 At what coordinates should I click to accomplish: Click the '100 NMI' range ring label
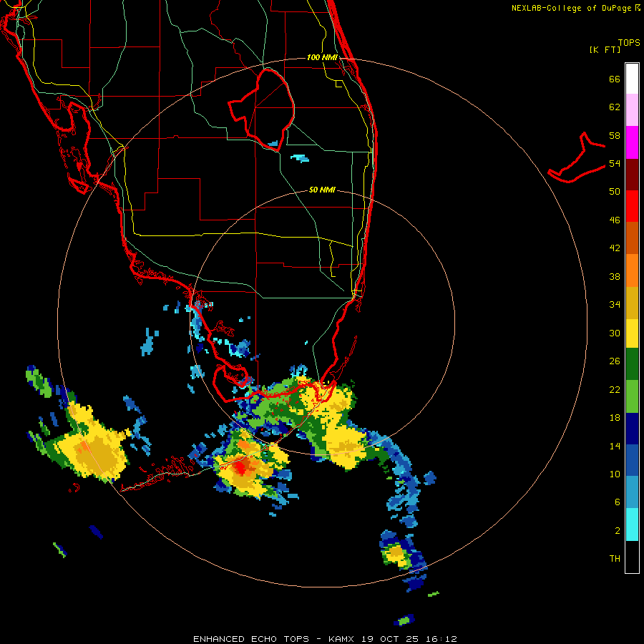tap(322, 57)
